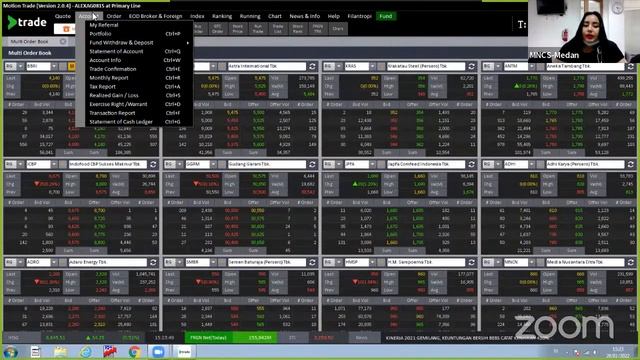Open the Stock Rank toolbar shortcut

(298, 29)
